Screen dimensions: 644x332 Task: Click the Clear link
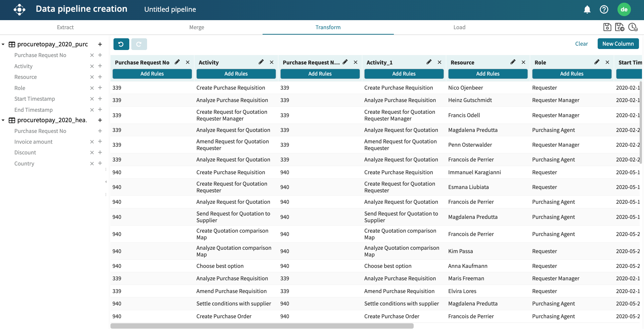click(581, 44)
